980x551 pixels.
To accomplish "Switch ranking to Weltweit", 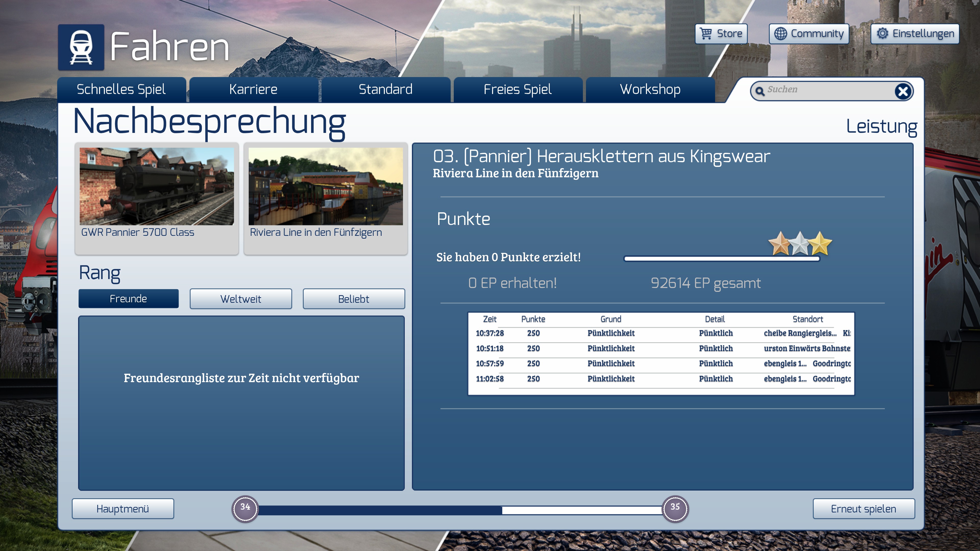I will click(240, 298).
